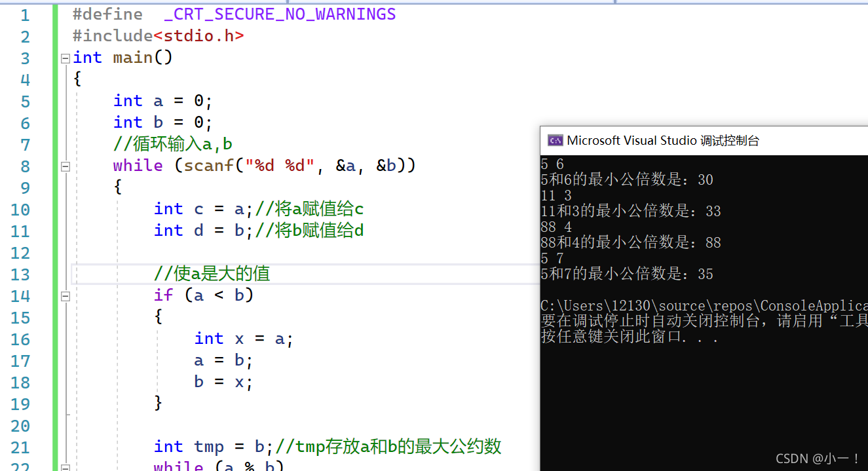Click the 'b = x;' line
The height and width of the screenshot is (471, 868).
click(x=224, y=382)
